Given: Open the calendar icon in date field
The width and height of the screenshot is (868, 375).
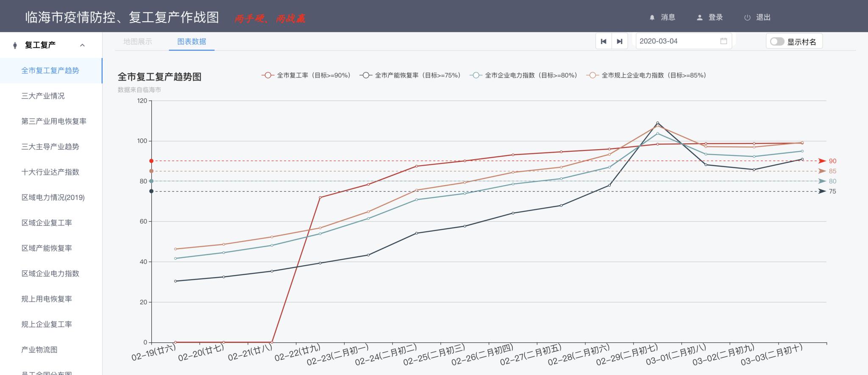Looking at the screenshot, I should (723, 41).
